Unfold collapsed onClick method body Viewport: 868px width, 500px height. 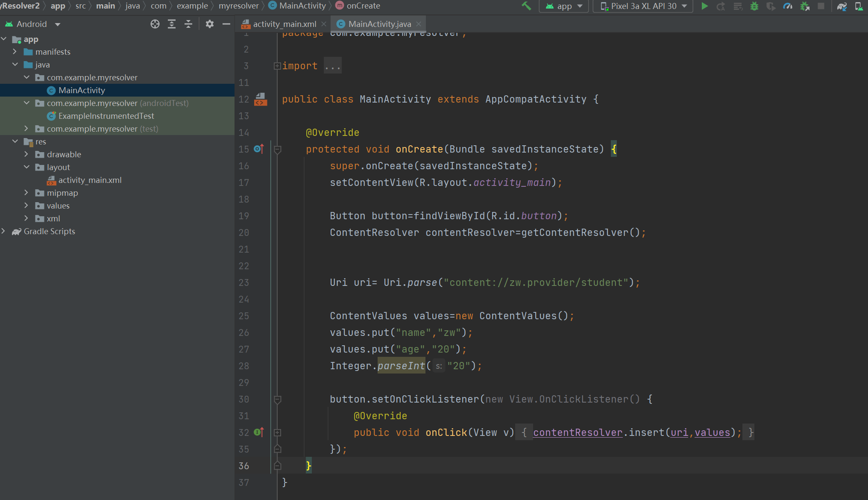pos(277,432)
